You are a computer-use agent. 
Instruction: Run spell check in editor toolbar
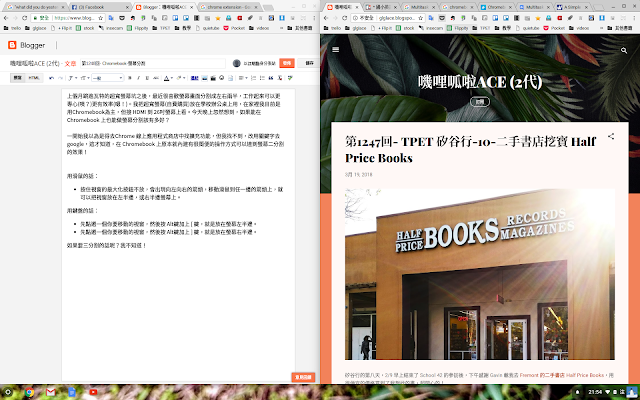click(x=290, y=78)
